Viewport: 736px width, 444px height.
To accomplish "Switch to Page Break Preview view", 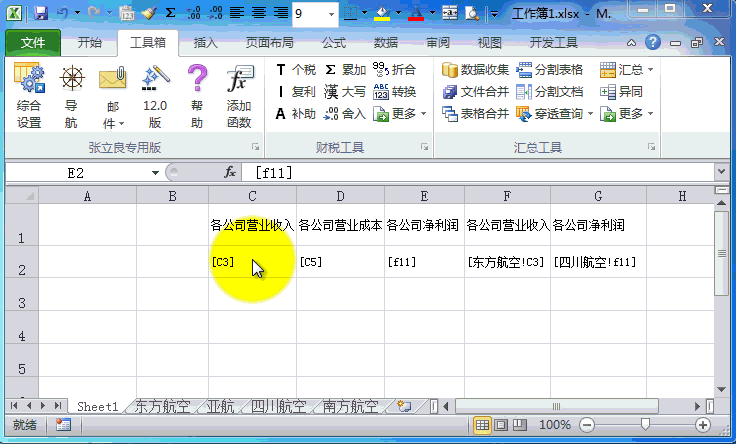I will (x=522, y=426).
